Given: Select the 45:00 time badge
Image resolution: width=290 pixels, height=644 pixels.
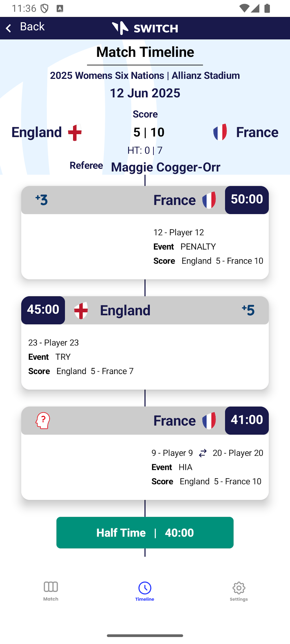Looking at the screenshot, I should pyautogui.click(x=43, y=310).
